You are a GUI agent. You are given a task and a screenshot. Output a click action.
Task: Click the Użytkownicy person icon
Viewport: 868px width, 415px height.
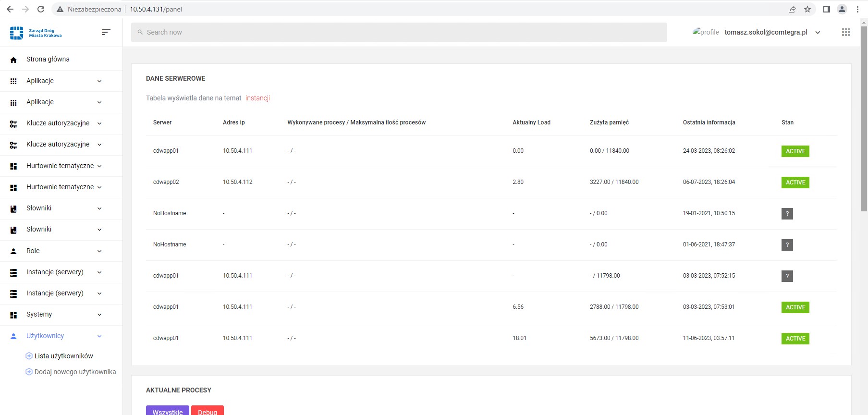(13, 336)
